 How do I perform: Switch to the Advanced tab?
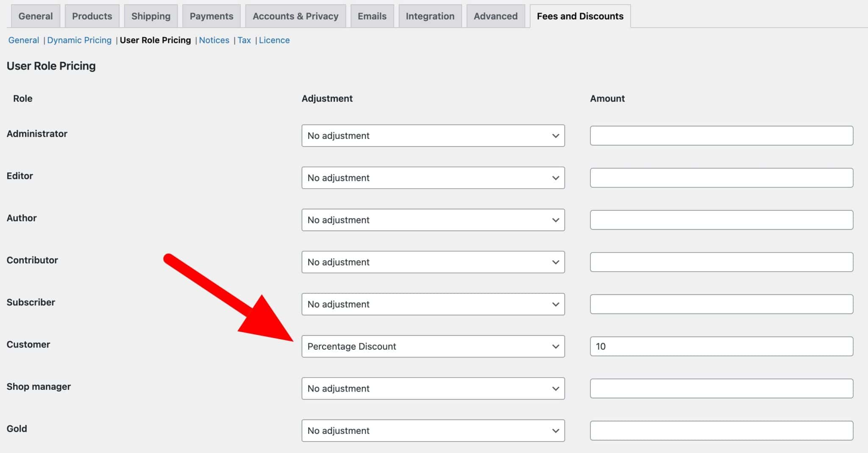pos(495,16)
